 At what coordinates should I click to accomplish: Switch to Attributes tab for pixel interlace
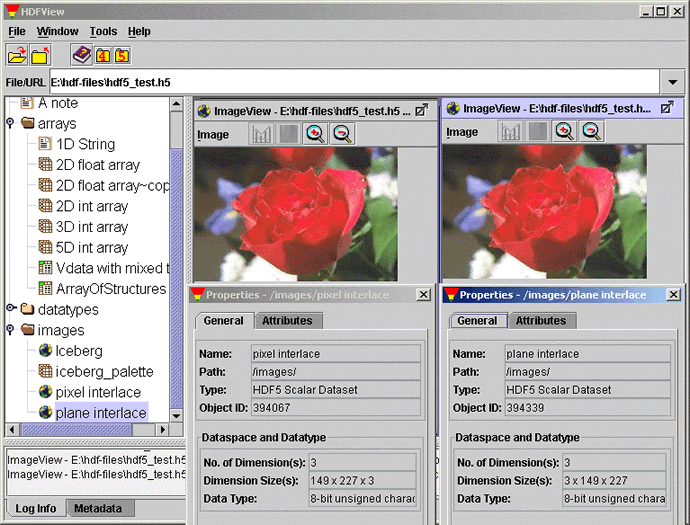click(x=288, y=321)
